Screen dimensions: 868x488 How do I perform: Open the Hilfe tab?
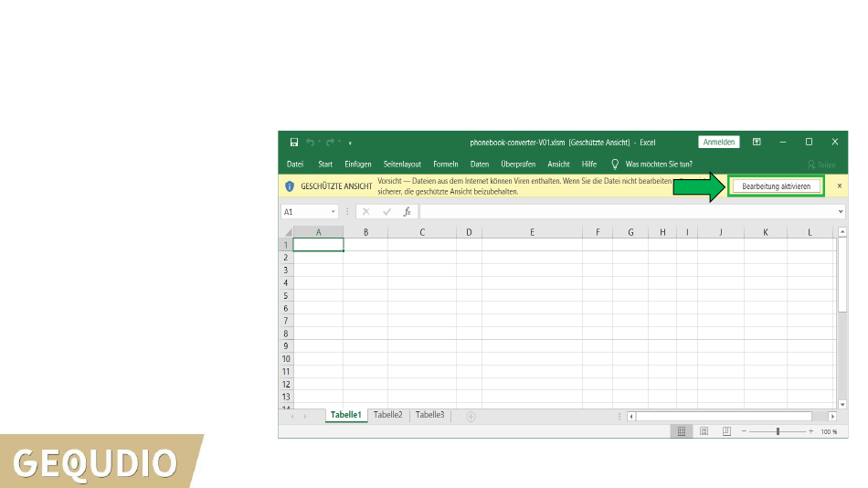point(589,164)
